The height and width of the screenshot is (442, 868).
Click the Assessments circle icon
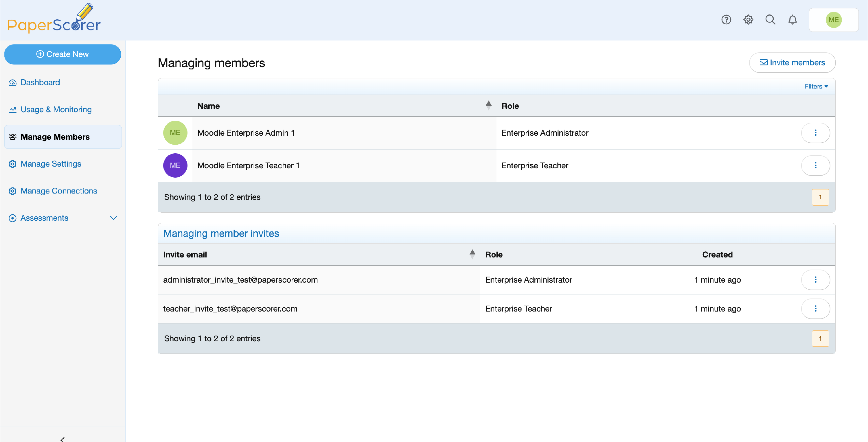[12, 218]
